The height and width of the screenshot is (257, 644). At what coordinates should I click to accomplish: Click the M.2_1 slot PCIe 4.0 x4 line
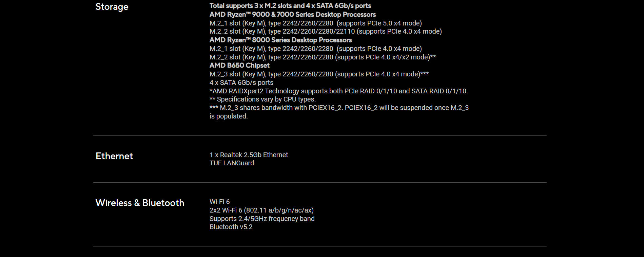coord(316,49)
